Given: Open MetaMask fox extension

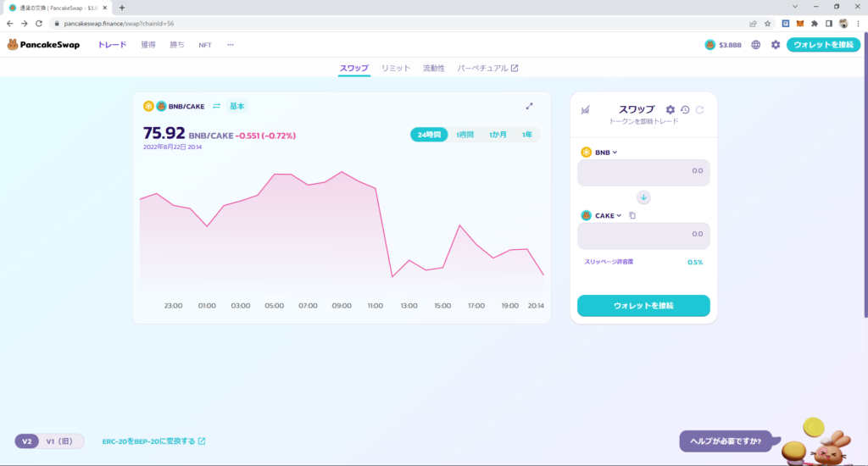Looking at the screenshot, I should coord(800,23).
